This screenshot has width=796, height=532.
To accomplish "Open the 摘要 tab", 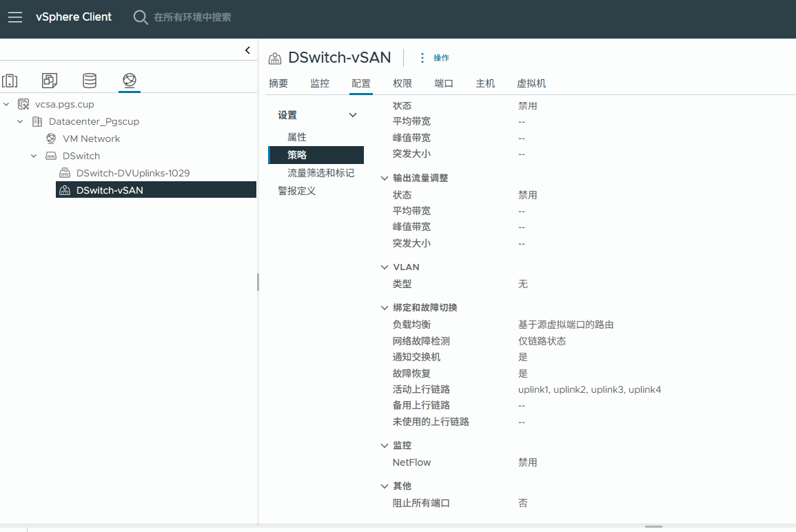I will [x=278, y=83].
